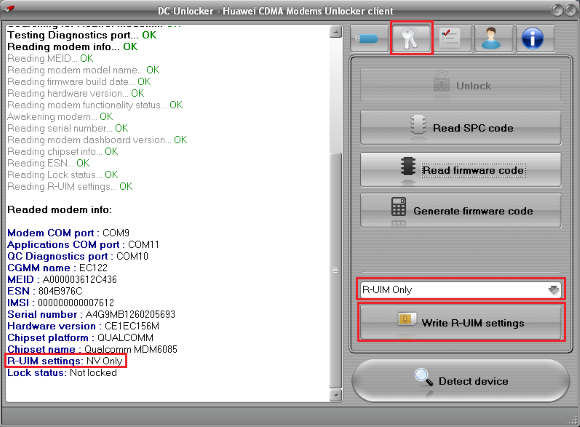Click the Reading modem info OK line

click(x=72, y=47)
